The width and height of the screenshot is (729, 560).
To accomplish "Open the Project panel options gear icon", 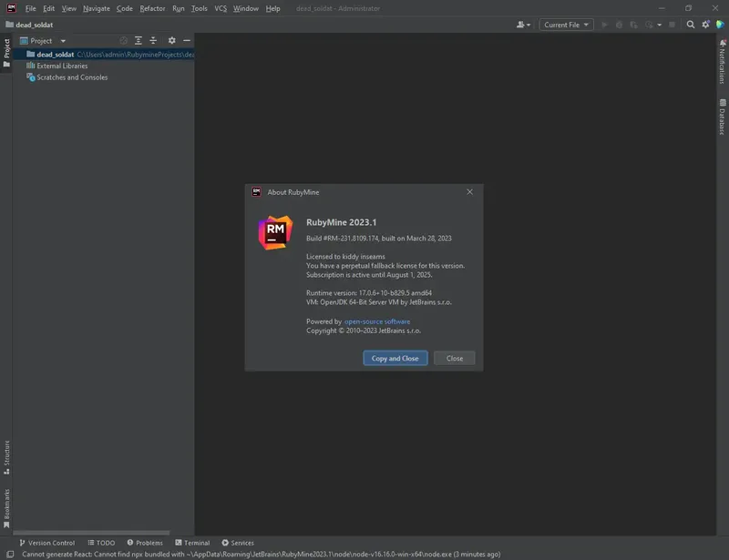I will pyautogui.click(x=171, y=41).
